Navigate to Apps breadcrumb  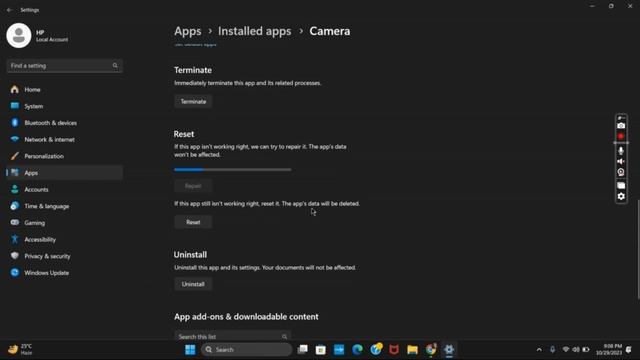click(188, 31)
